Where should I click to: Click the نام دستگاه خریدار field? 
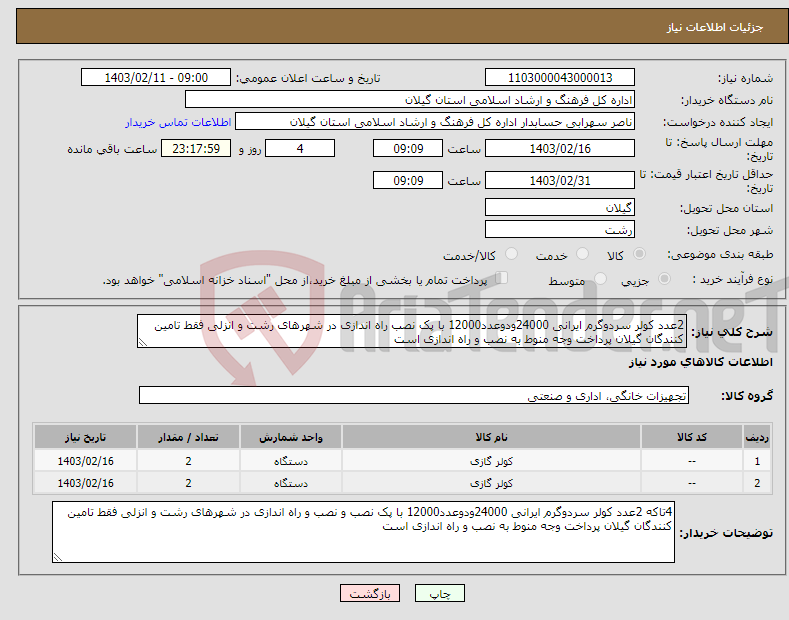click(x=410, y=100)
